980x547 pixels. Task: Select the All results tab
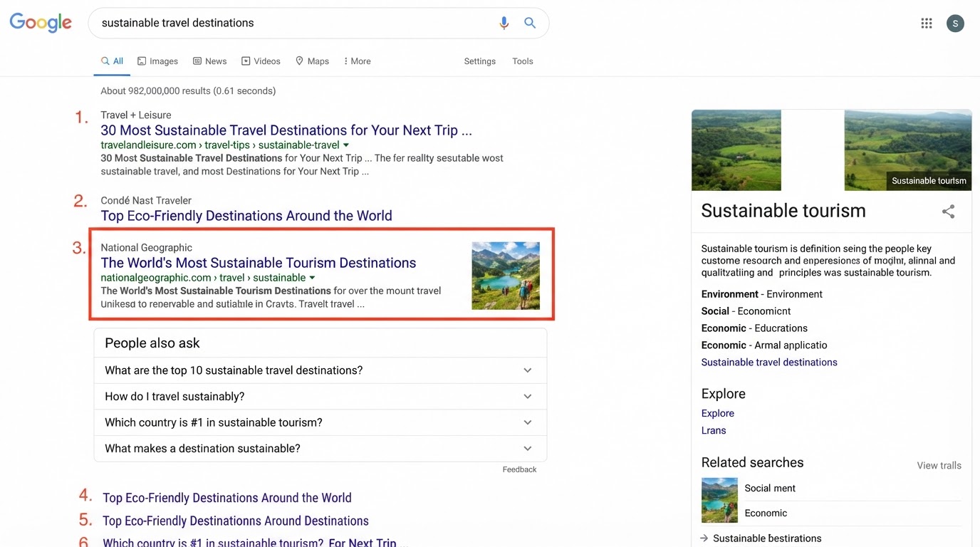pyautogui.click(x=112, y=61)
